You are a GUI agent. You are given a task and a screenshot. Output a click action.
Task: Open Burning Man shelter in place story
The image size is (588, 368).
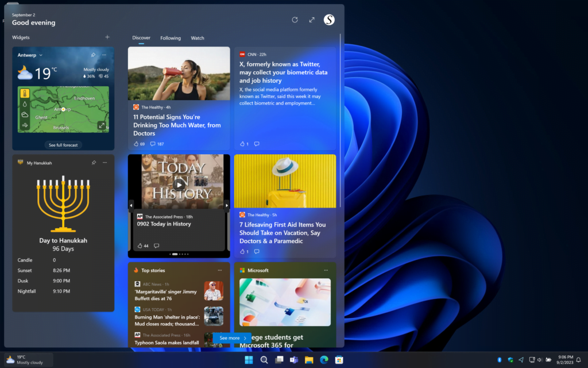167,320
